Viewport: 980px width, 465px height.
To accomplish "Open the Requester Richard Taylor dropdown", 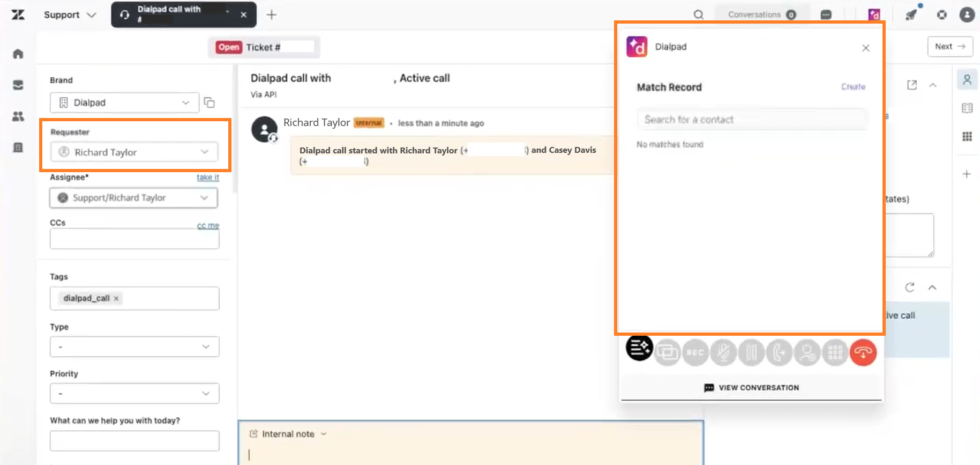I will coord(134,152).
